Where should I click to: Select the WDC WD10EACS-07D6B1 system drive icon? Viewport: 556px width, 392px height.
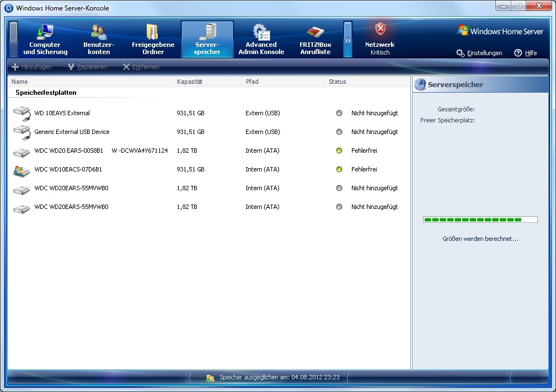22,170
